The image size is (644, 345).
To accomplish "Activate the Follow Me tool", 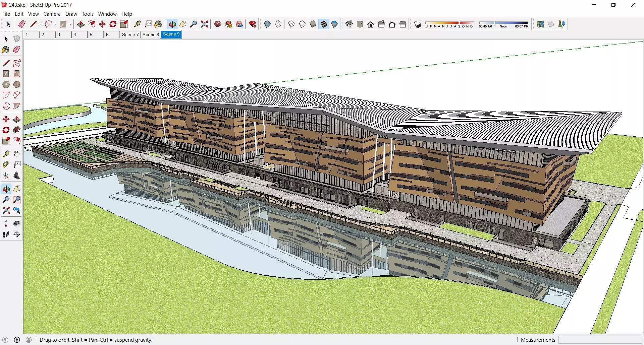I will click(x=17, y=130).
